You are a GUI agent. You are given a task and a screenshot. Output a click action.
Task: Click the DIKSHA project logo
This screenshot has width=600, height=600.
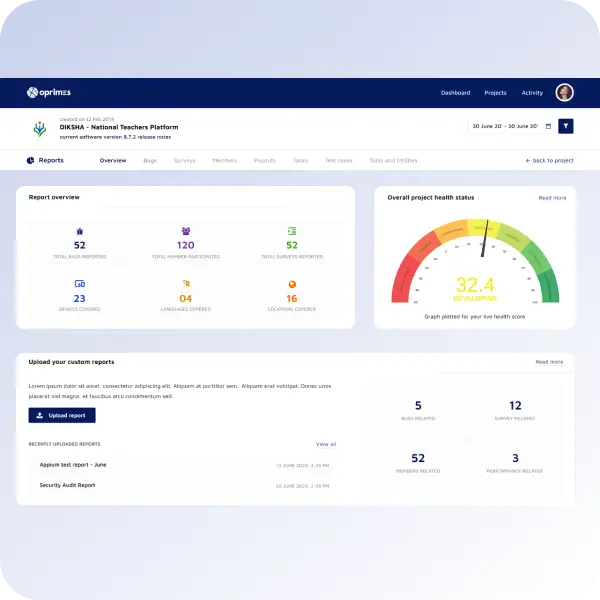[x=40, y=129]
